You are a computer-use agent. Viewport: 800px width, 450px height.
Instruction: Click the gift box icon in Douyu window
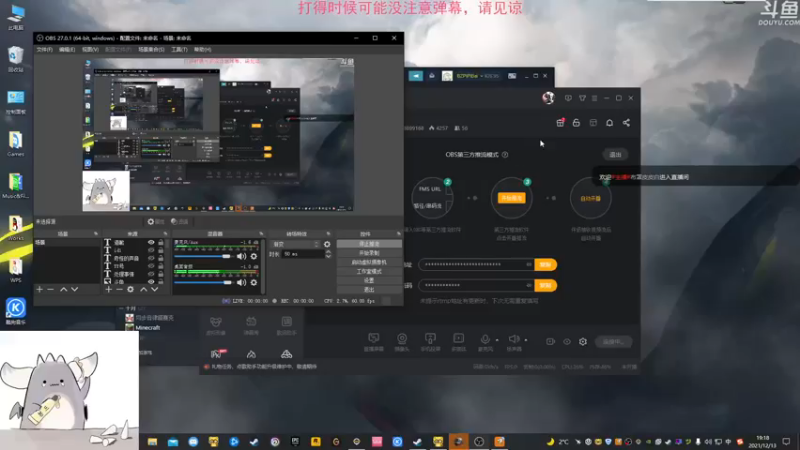pyautogui.click(x=560, y=123)
